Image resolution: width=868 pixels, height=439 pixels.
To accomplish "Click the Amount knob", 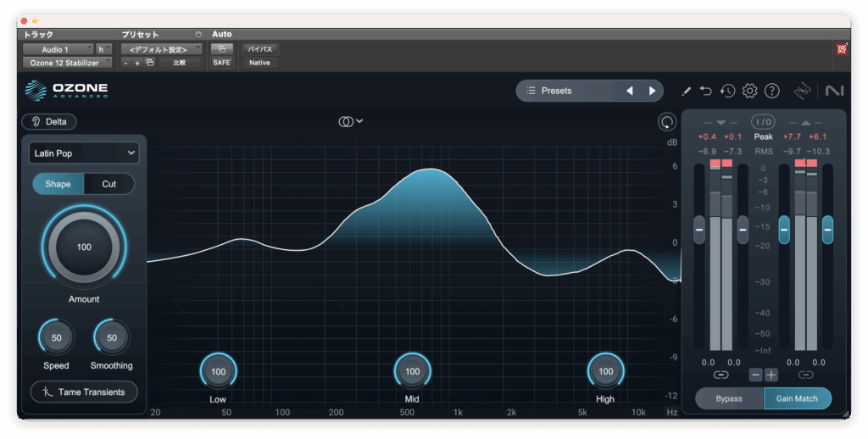I will pos(84,247).
